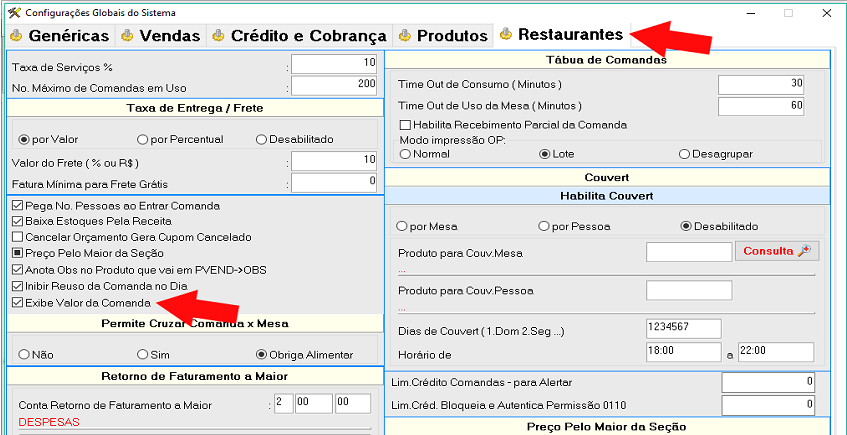Check Cancelar Orçamento Gera Cupom Cancelado
The width and height of the screenshot is (847, 435).
[18, 237]
